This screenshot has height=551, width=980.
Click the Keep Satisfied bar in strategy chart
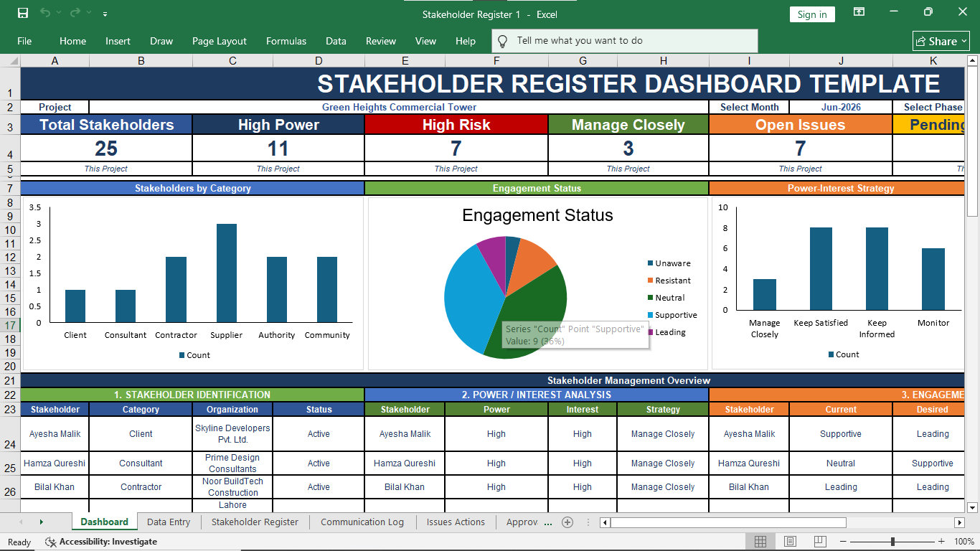(x=821, y=269)
